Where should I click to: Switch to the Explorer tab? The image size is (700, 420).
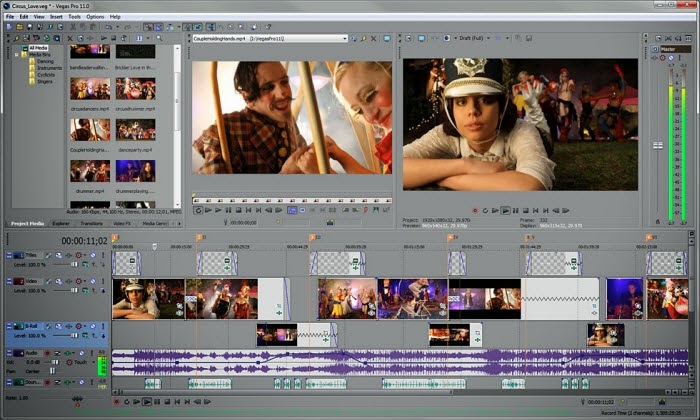coord(61,223)
